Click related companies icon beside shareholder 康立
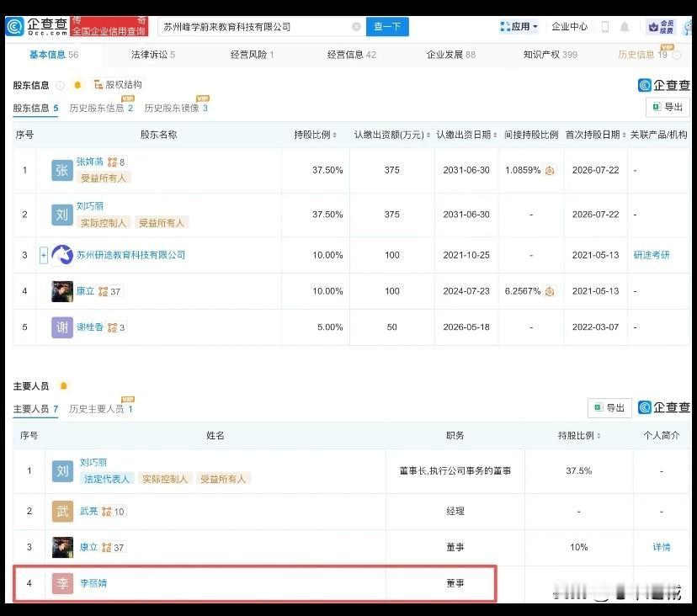The height and width of the screenshot is (616, 697). click(x=104, y=291)
